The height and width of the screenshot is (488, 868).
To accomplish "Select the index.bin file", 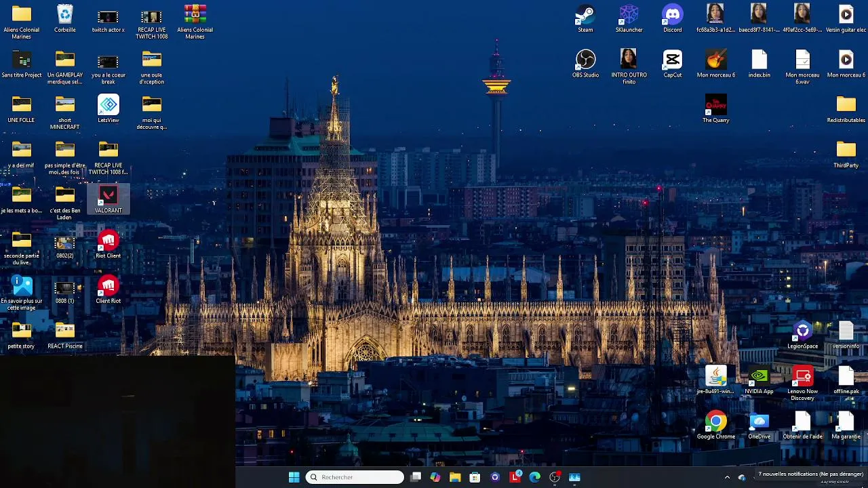I will tap(759, 60).
